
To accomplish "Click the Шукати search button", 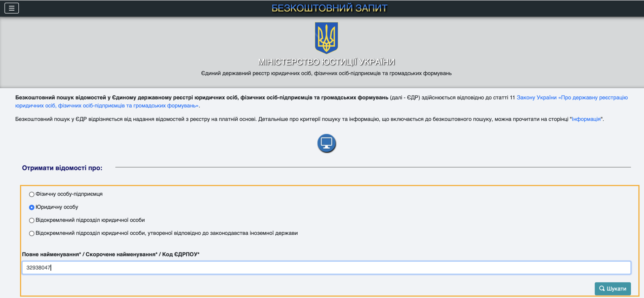I will coord(613,288).
